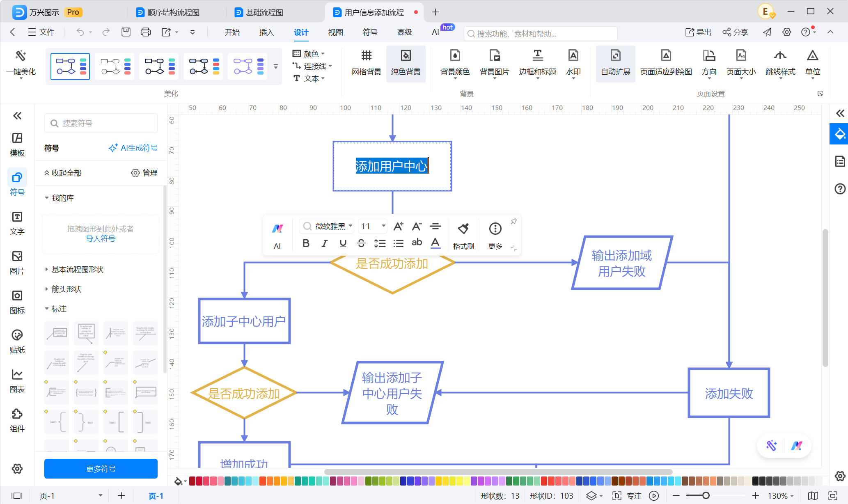Open Background Image (背景图片) option
848x504 pixels.
(x=494, y=63)
